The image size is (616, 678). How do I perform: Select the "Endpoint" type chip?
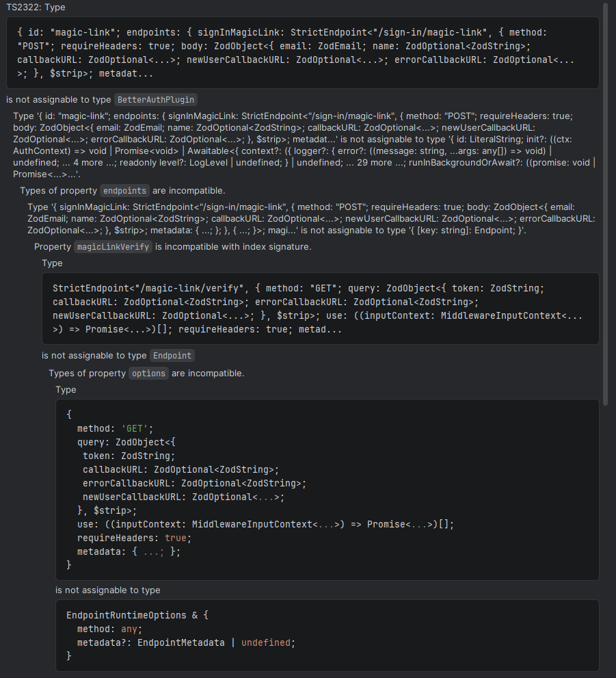tap(172, 355)
